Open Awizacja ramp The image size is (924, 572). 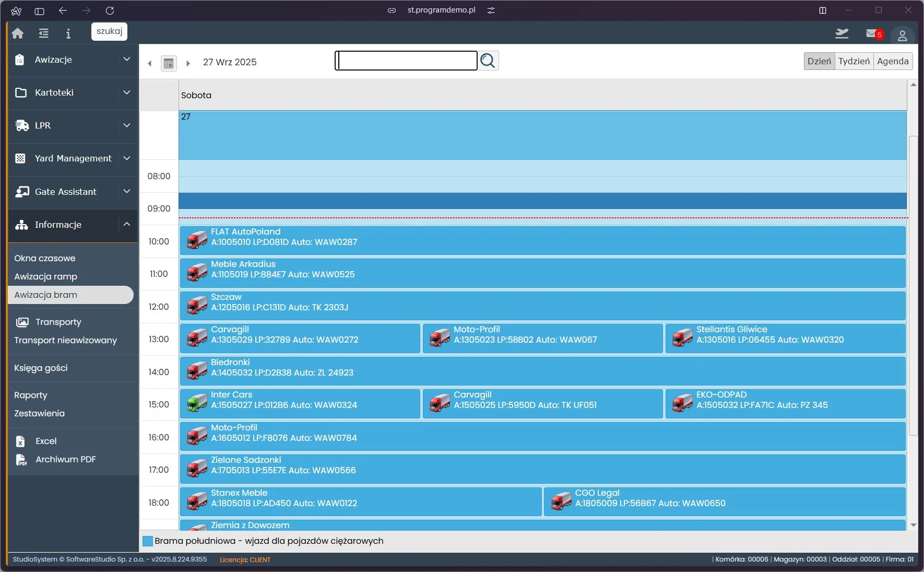coord(46,276)
